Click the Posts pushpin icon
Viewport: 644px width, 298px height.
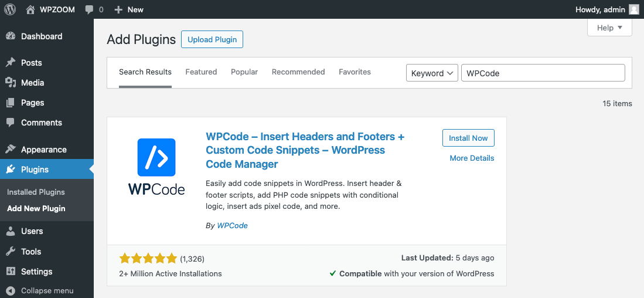11,63
